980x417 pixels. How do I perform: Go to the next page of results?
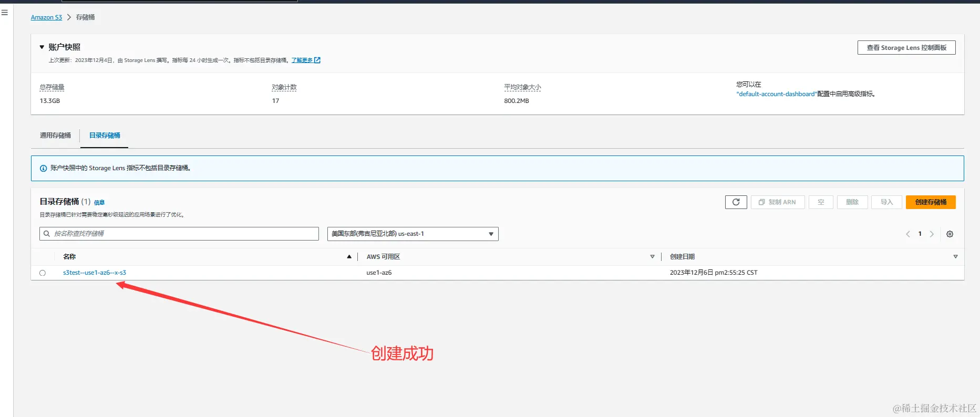tap(932, 234)
